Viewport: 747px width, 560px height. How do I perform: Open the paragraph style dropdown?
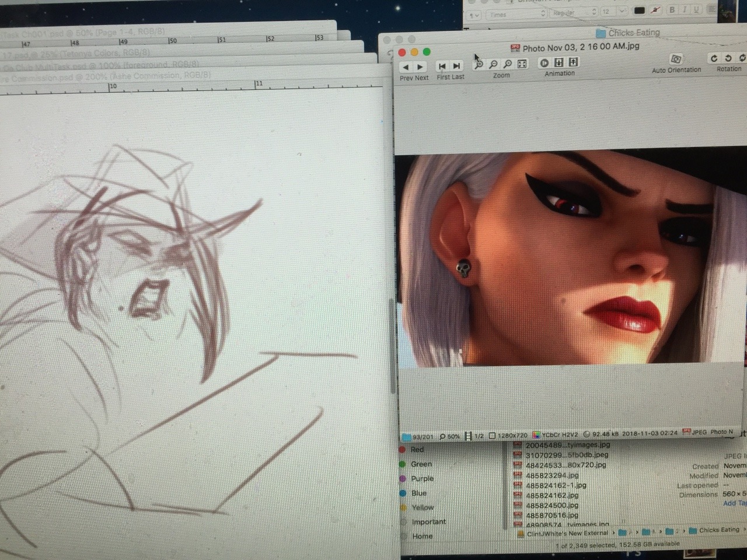[x=473, y=15]
